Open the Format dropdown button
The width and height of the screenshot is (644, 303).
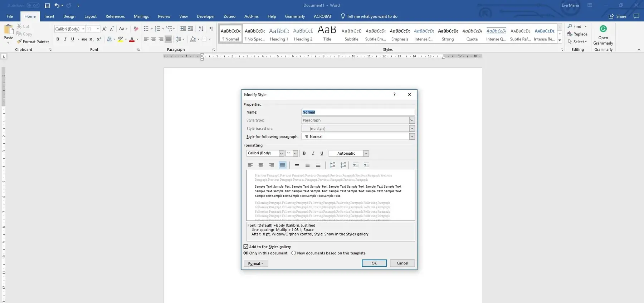click(x=256, y=263)
